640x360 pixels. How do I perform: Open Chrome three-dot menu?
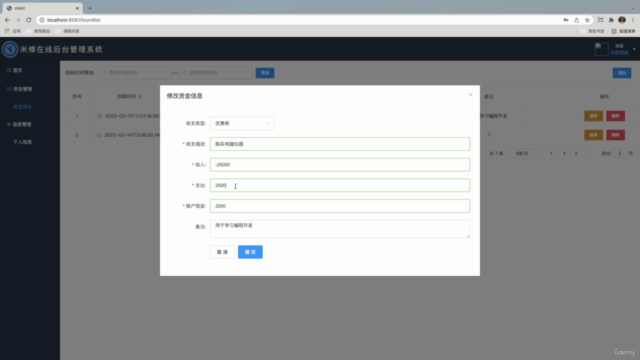[x=633, y=20]
